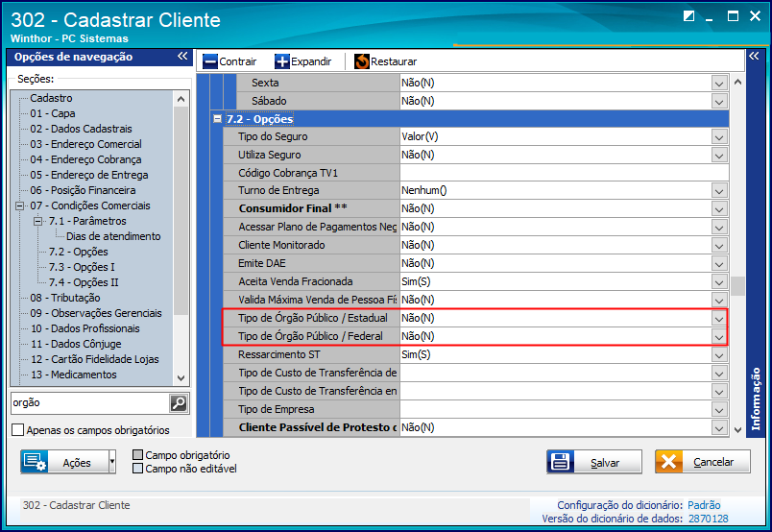Click the X icon on Cancelar
This screenshot has height=532, width=772.
click(x=668, y=462)
